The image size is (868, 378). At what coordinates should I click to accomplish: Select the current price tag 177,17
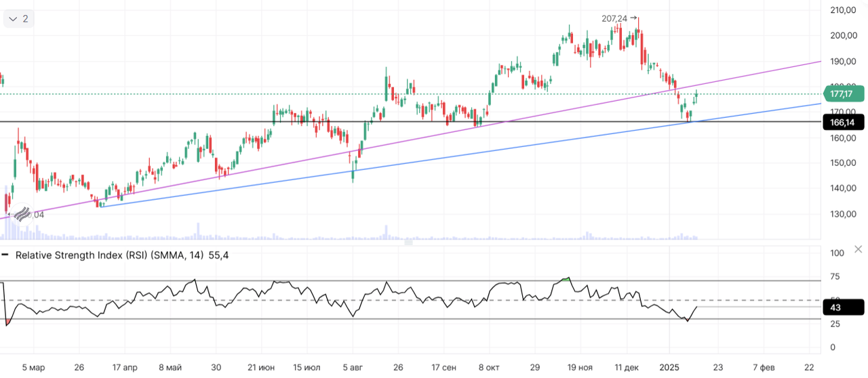(x=843, y=93)
